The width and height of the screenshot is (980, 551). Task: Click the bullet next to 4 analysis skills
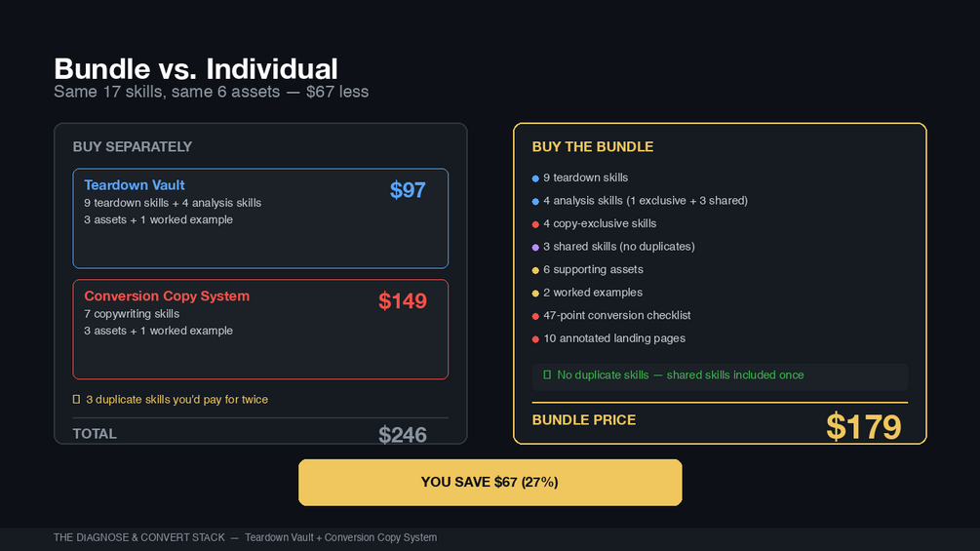coord(535,202)
